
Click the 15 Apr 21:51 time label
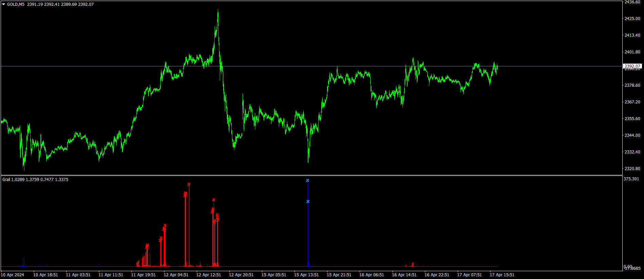click(339, 275)
